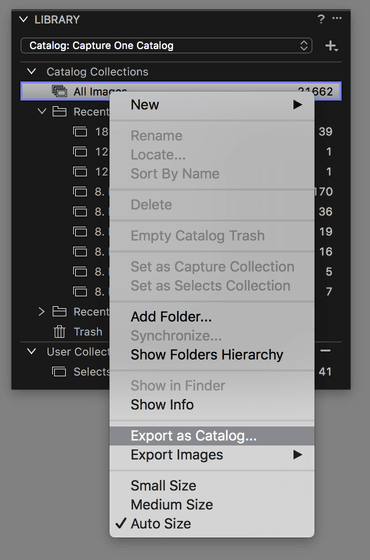Open the Catalog: Capture One Catalog dropdown
This screenshot has width=370, height=560.
click(x=167, y=46)
